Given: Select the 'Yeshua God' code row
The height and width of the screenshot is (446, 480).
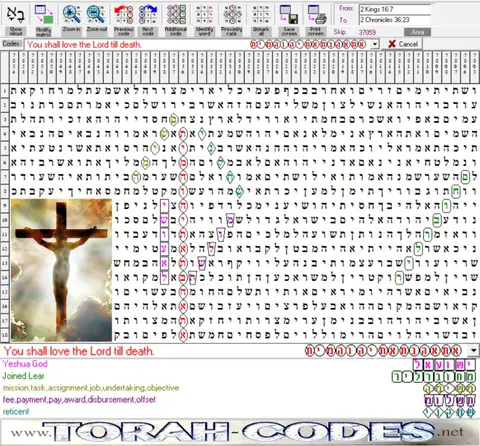Looking at the screenshot, I should point(240,364).
